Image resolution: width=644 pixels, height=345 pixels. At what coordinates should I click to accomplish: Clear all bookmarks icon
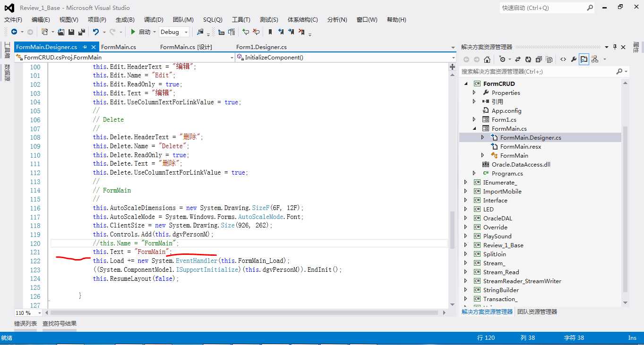coord(301,32)
